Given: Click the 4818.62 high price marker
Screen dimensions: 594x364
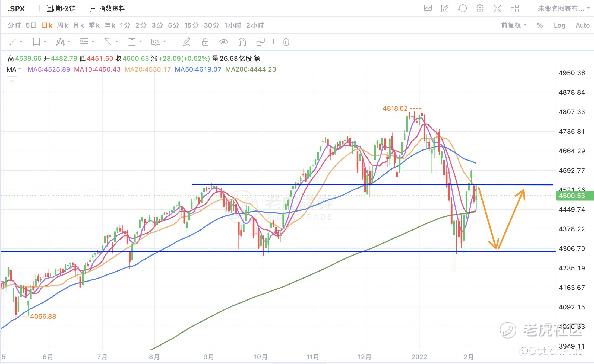Looking at the screenshot, I should pos(395,108).
